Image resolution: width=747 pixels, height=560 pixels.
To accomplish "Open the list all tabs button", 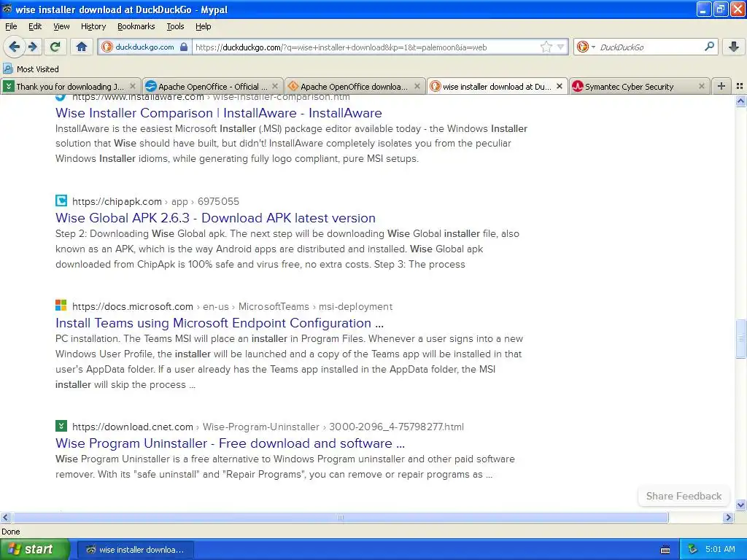I will pyautogui.click(x=740, y=86).
